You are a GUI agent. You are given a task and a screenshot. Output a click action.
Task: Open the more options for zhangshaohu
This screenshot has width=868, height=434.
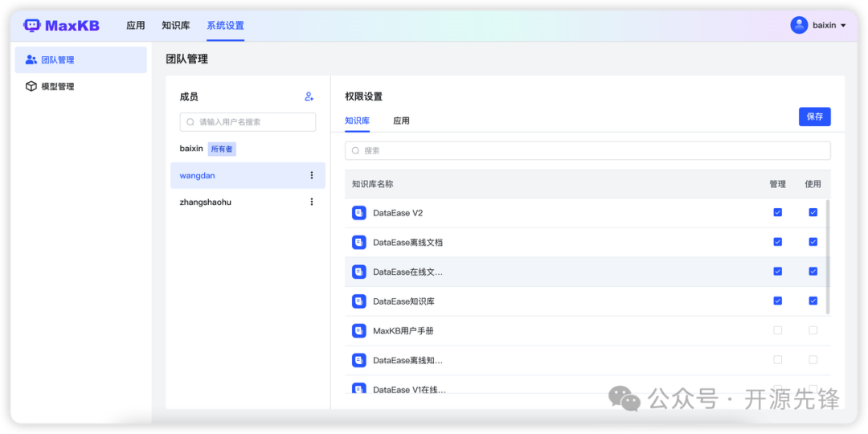click(312, 202)
